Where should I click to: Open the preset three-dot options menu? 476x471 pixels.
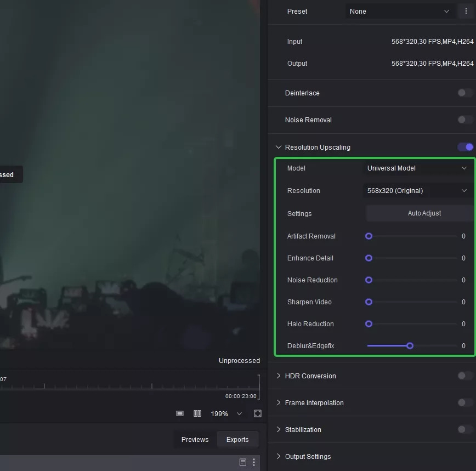(466, 12)
